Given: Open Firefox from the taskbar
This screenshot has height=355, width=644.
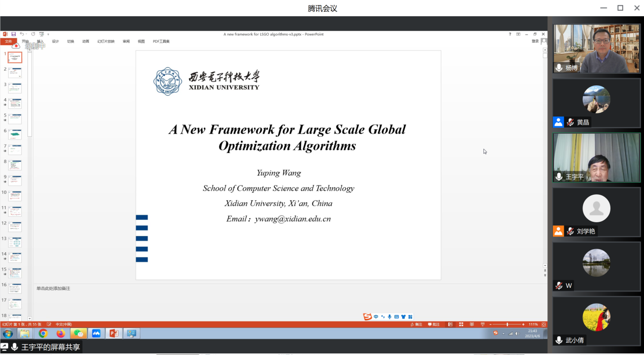Looking at the screenshot, I should pyautogui.click(x=61, y=334).
